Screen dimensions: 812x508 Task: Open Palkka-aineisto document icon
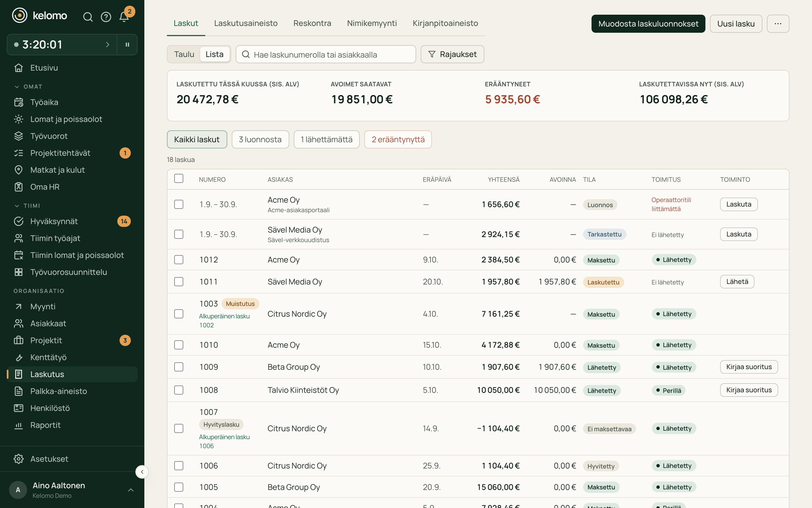pyautogui.click(x=19, y=391)
